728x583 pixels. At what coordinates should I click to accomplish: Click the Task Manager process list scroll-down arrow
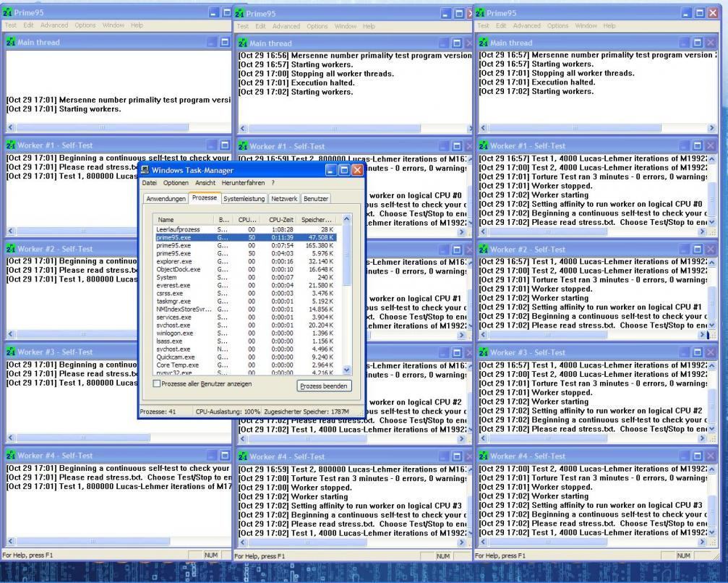click(346, 370)
